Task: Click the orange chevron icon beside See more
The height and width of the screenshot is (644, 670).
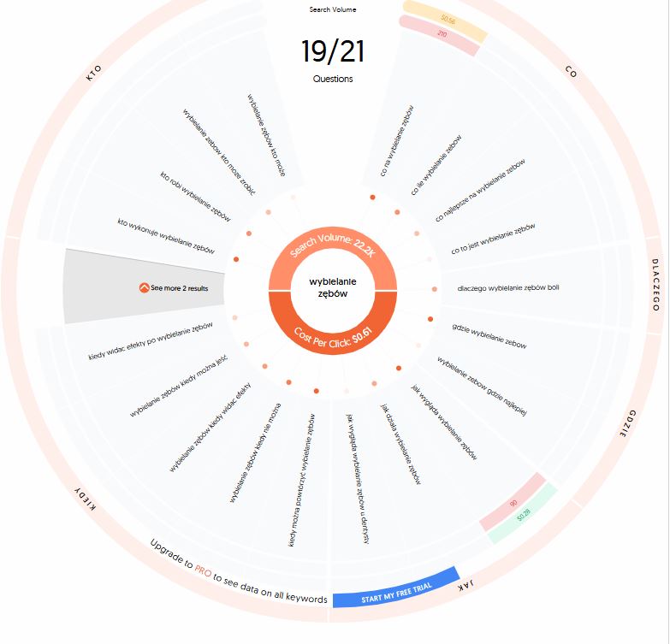Action: pyautogui.click(x=144, y=288)
